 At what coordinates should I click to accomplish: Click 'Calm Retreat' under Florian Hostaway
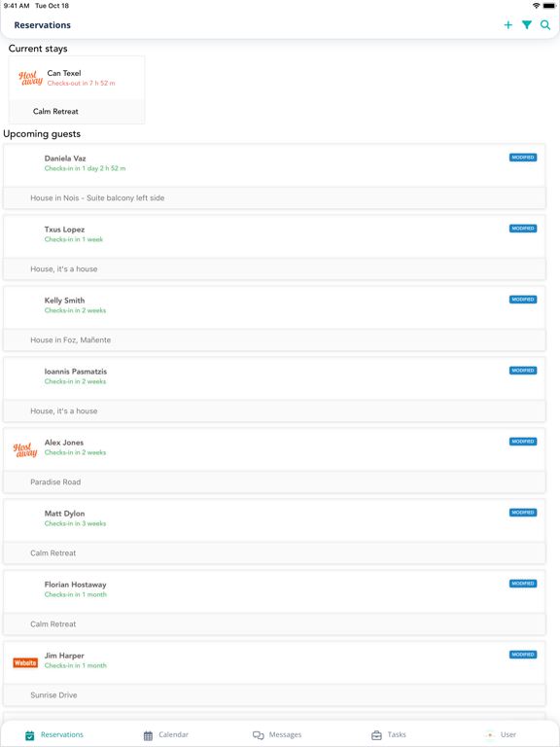pos(52,623)
